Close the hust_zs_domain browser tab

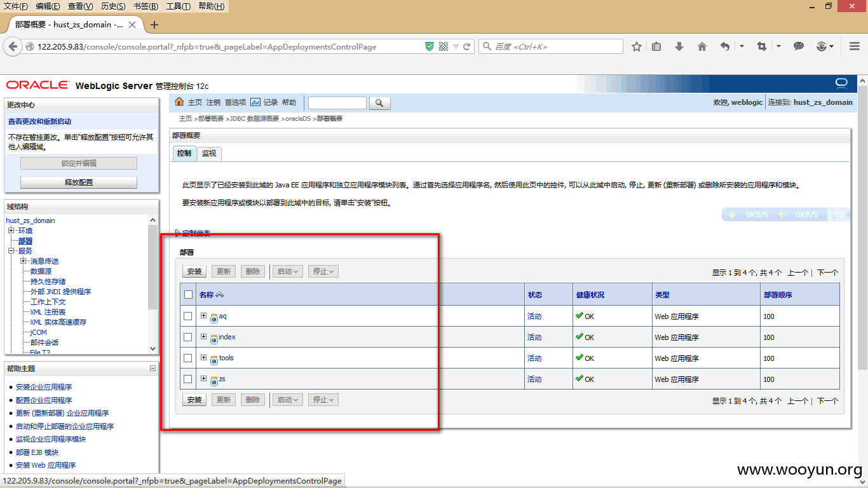(132, 25)
